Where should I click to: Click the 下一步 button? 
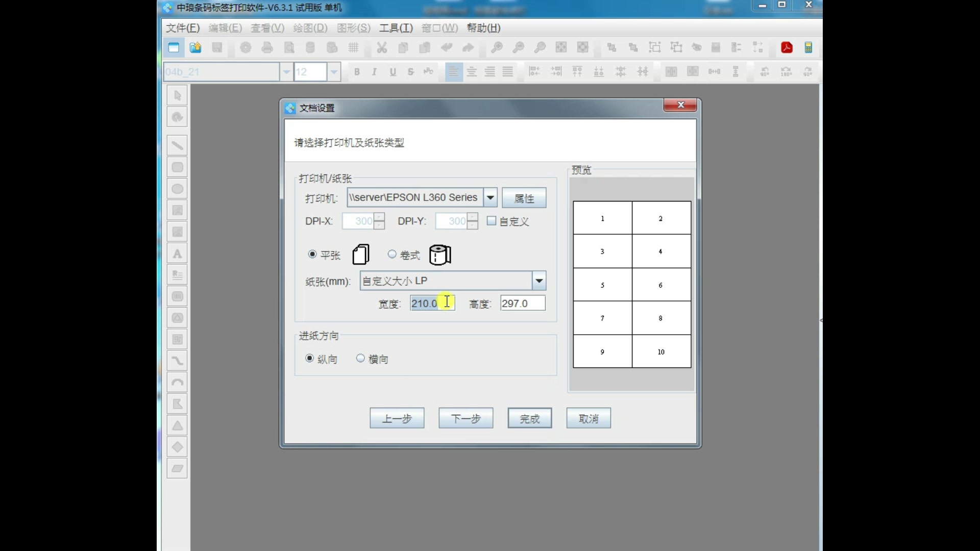[x=465, y=418]
